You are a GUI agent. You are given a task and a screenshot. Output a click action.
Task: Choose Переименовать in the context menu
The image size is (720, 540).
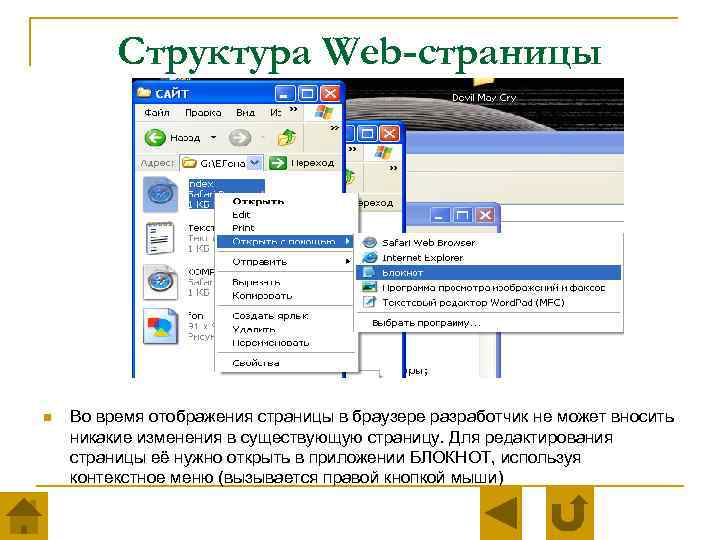pos(286,343)
